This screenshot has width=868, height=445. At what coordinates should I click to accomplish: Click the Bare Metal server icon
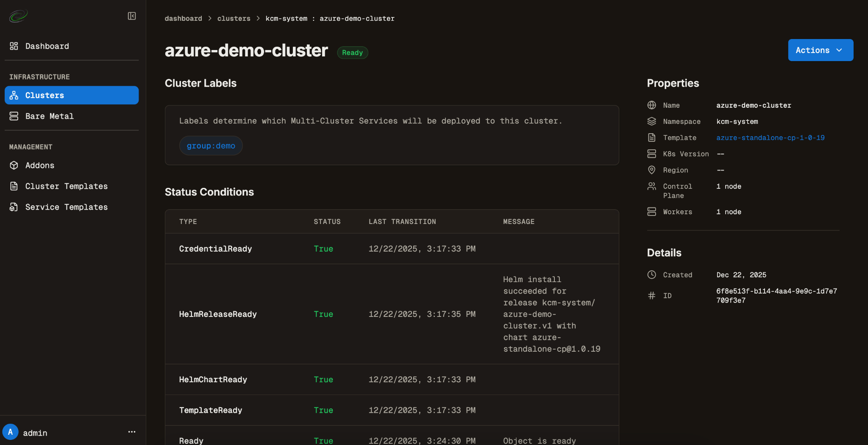(x=14, y=116)
